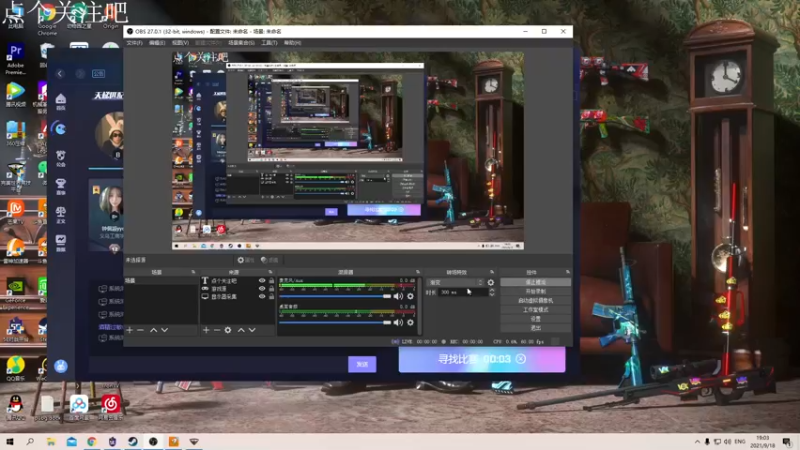Cancel match search with X icon
The height and width of the screenshot is (450, 800).
pyautogui.click(x=521, y=359)
